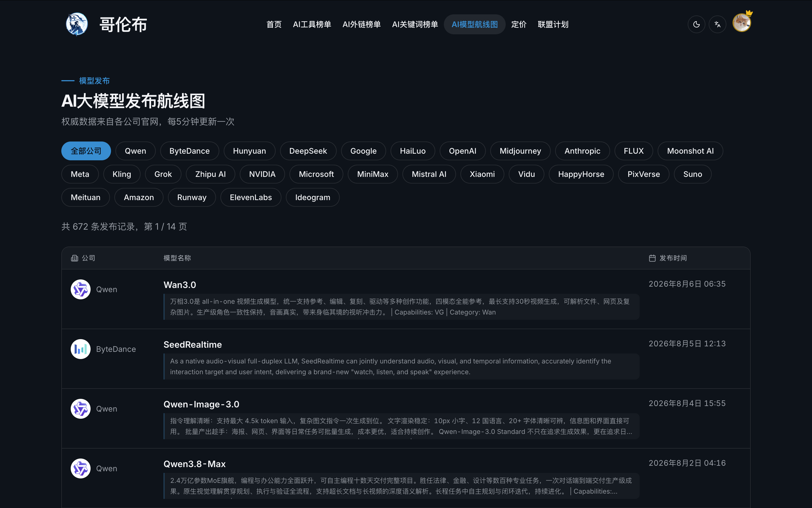Go to the 首页 home page
Viewport: 812px width, 508px height.
(x=274, y=24)
